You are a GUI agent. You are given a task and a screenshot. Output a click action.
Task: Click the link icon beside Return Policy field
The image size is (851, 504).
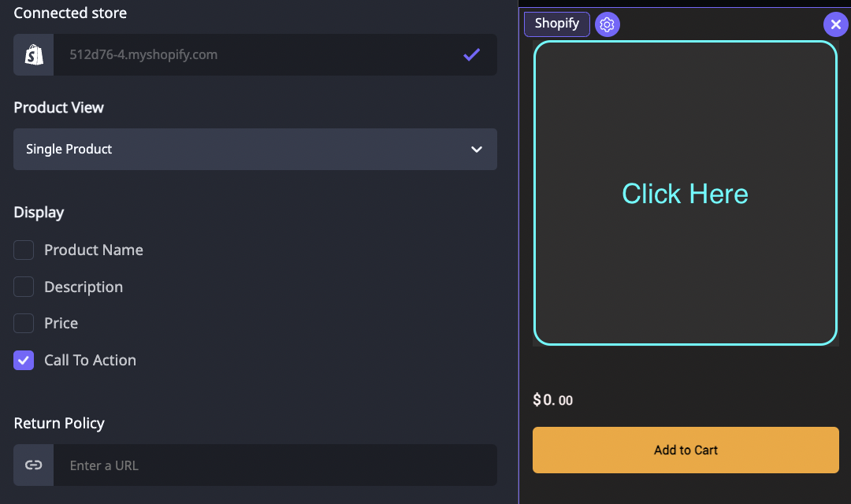(x=33, y=465)
